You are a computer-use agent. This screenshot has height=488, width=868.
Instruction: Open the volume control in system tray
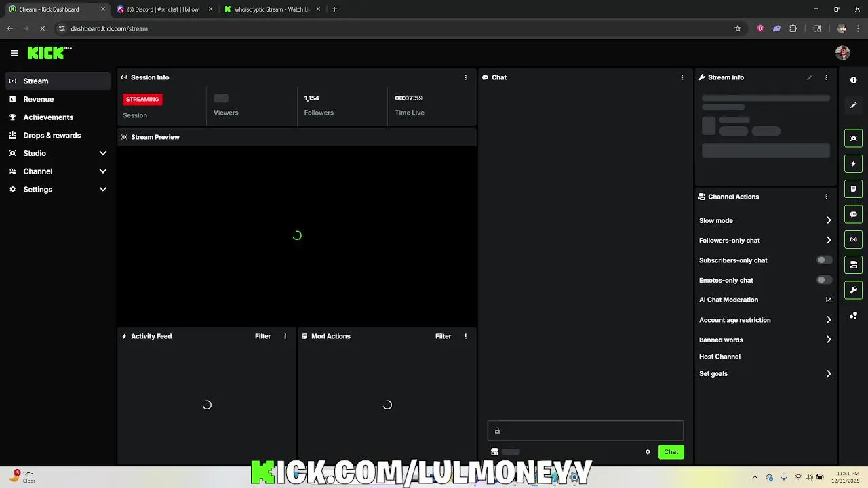(x=808, y=476)
